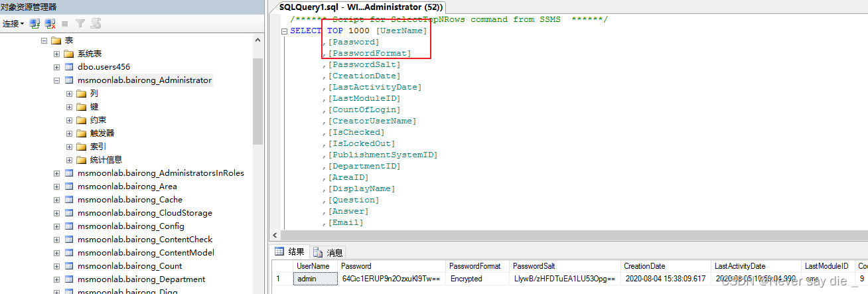Click the 约束 folder icon
This screenshot has height=294, width=868.
(x=82, y=120)
